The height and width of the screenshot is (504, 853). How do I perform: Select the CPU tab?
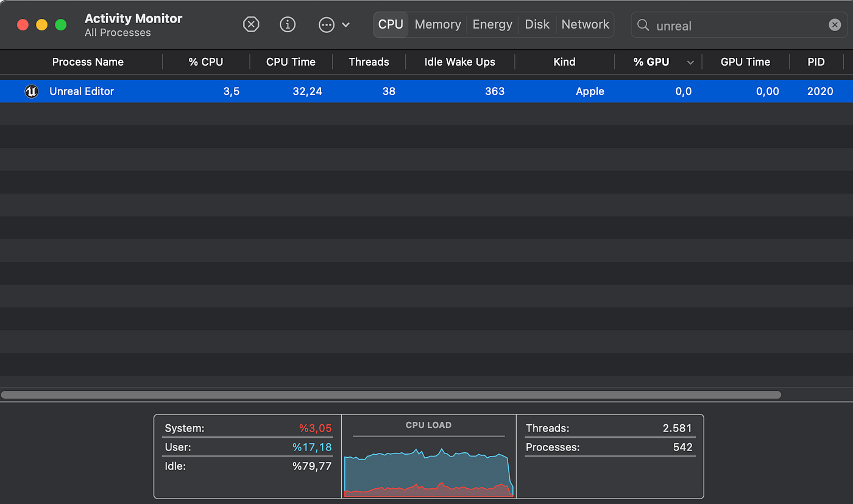point(391,24)
